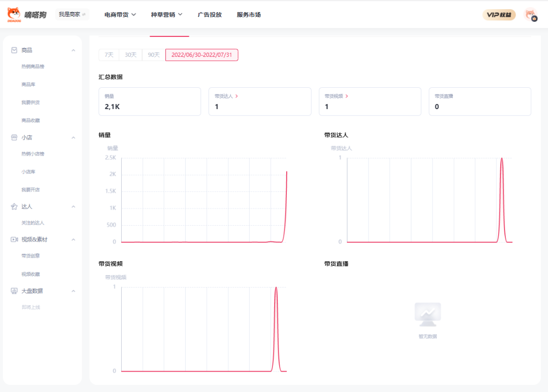Click the 商品 shopping bag icon

coord(14,50)
